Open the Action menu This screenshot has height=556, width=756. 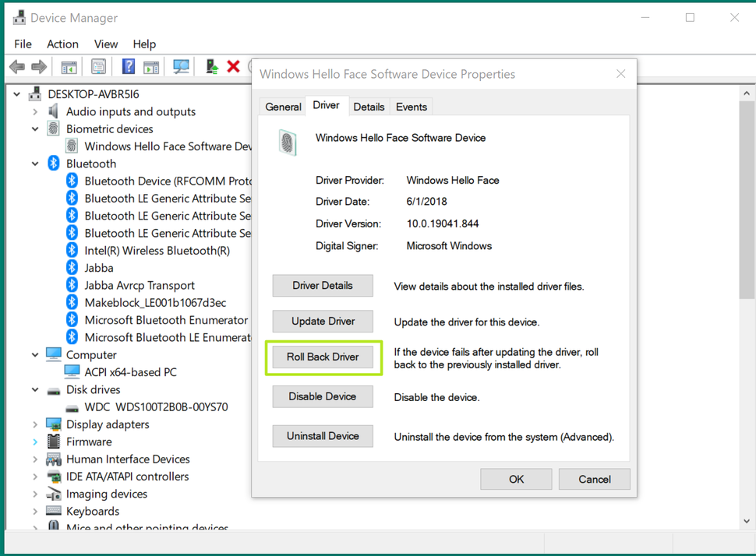62,44
